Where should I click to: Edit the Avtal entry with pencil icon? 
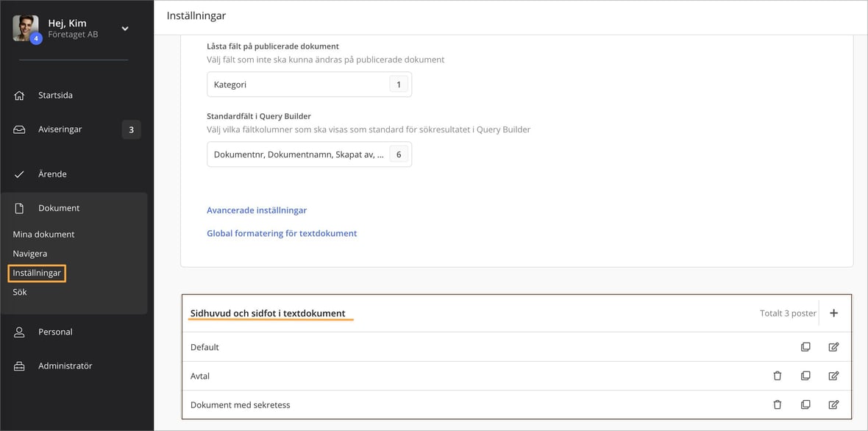834,375
